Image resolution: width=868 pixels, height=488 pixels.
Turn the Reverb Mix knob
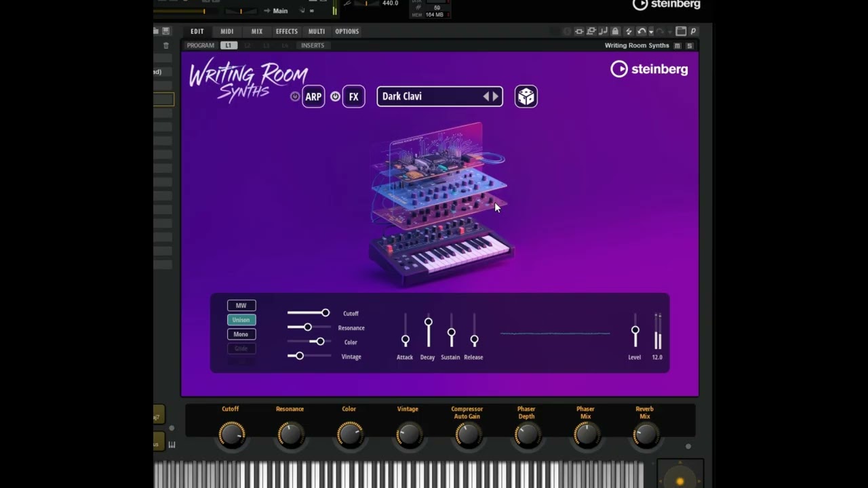[645, 434]
